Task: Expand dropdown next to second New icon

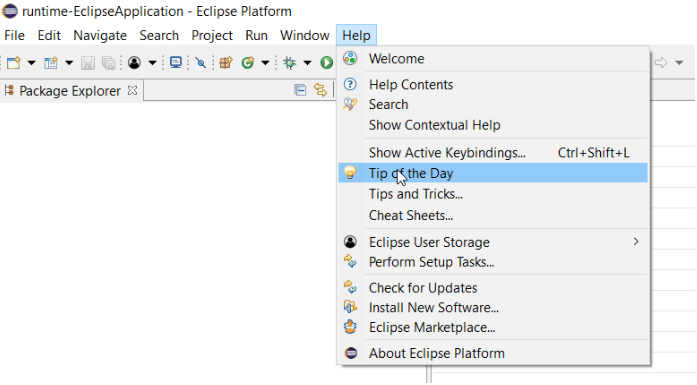Action: point(69,63)
